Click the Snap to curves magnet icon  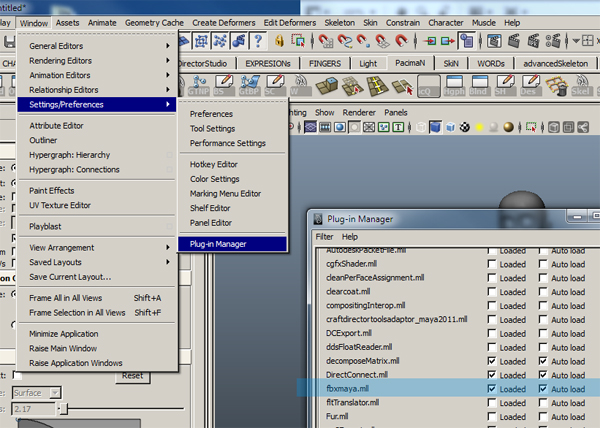point(344,41)
